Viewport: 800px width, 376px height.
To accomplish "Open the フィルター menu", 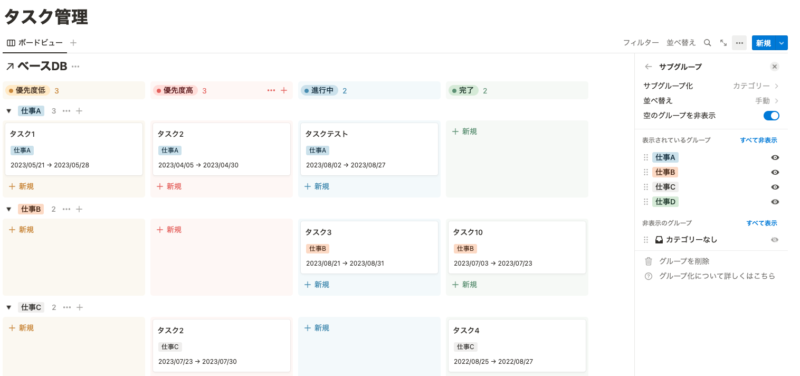I will (641, 43).
